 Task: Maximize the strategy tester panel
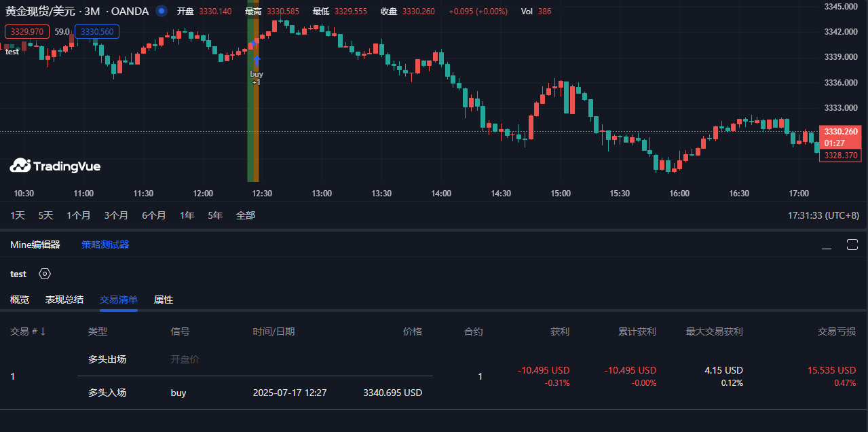click(852, 245)
